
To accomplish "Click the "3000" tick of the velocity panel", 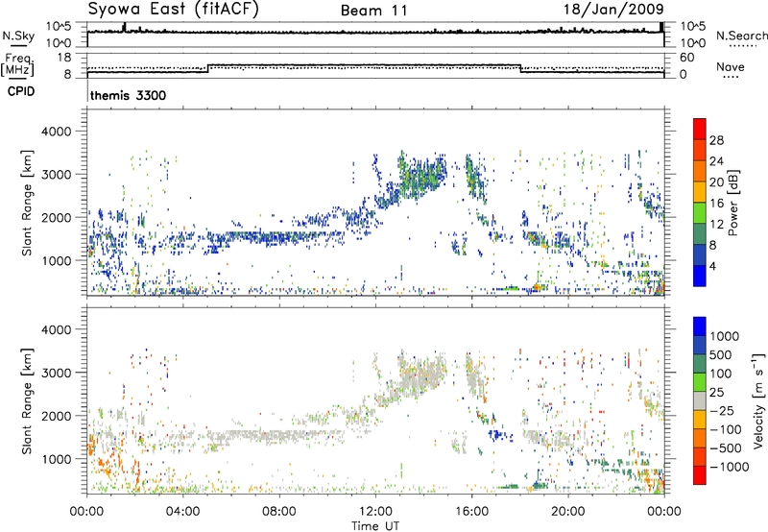I will pos(57,373).
